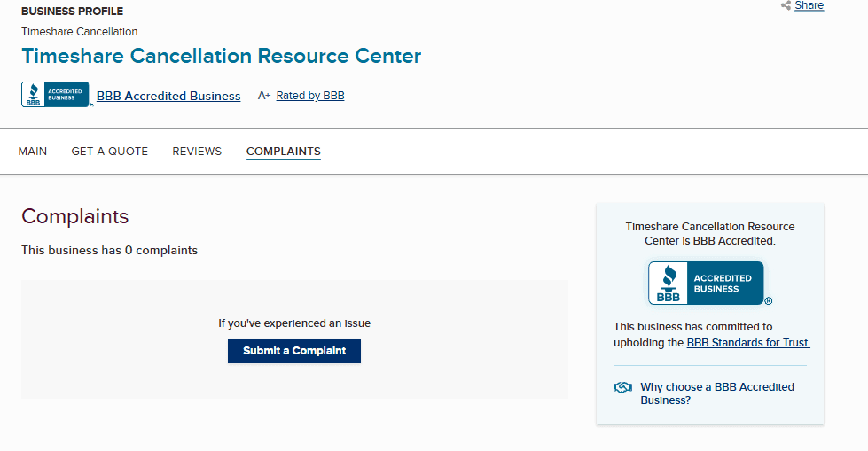
Task: Click the BBB accredited seal in header
Action: click(55, 95)
